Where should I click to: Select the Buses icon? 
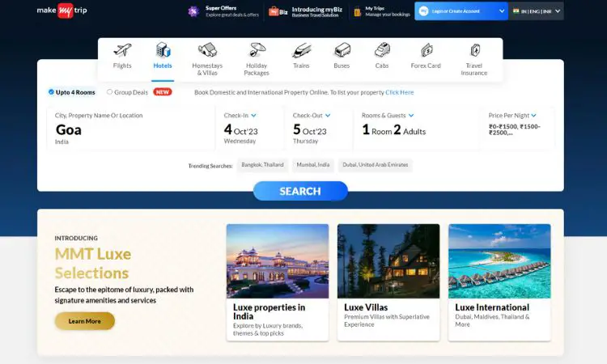pos(342,50)
